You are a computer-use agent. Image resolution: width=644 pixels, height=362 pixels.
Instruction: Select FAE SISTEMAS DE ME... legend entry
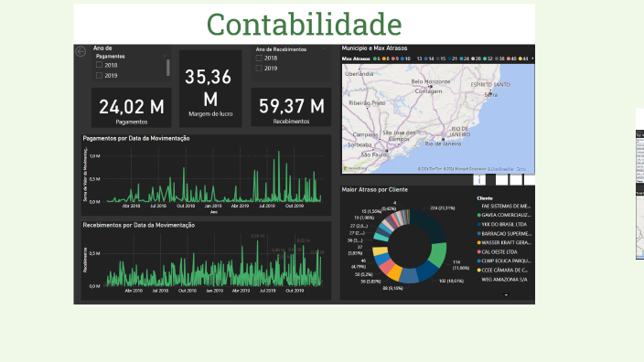[x=505, y=206]
